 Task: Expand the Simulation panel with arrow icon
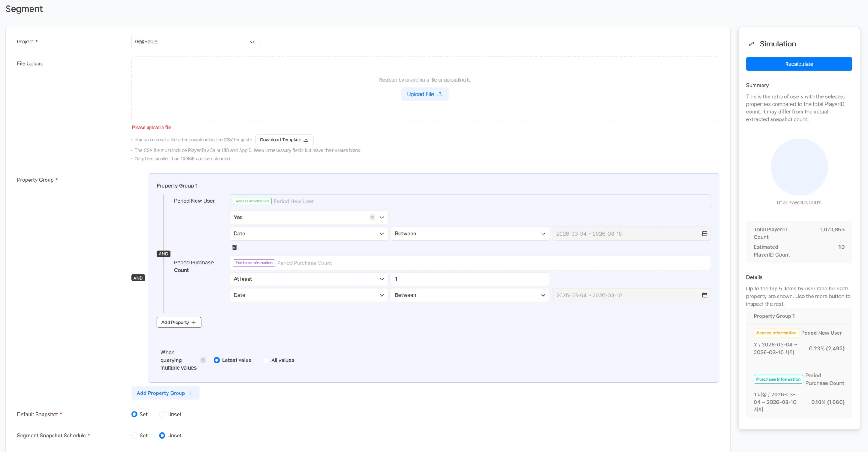pyautogui.click(x=751, y=44)
